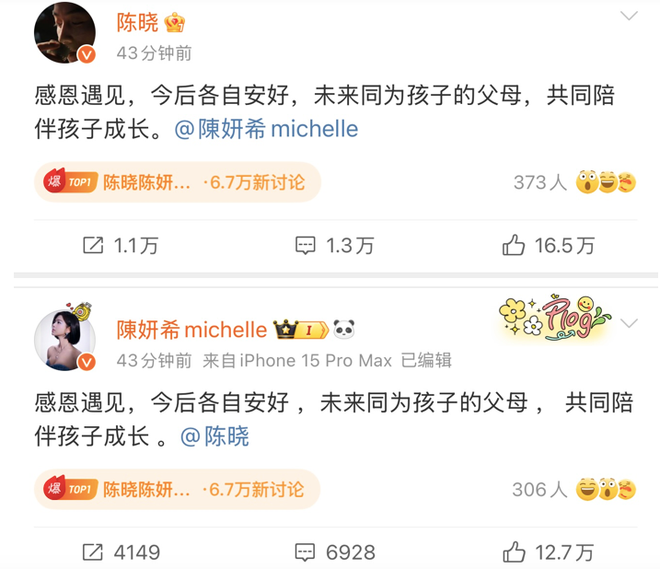
Task: View the 373人 emoji reactions
Action: 575,182
